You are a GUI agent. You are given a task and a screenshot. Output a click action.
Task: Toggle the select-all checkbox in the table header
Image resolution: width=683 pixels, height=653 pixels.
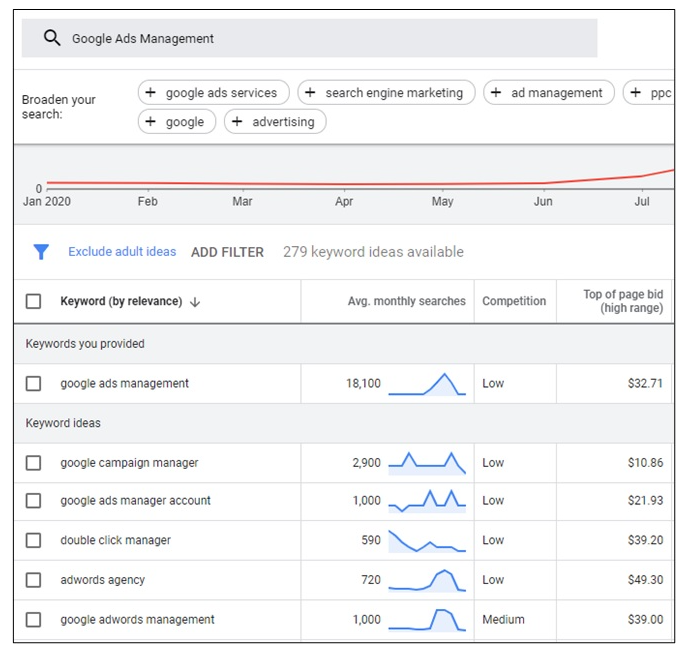pyautogui.click(x=34, y=301)
